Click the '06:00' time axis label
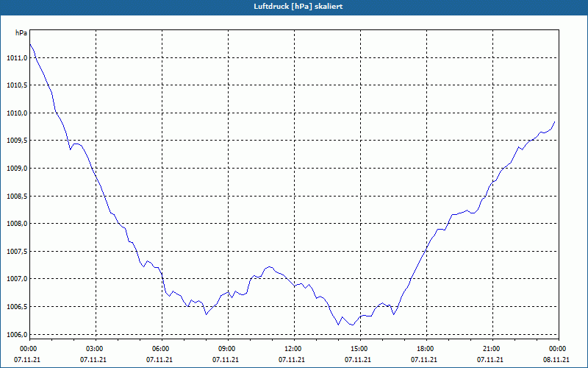 (x=160, y=349)
